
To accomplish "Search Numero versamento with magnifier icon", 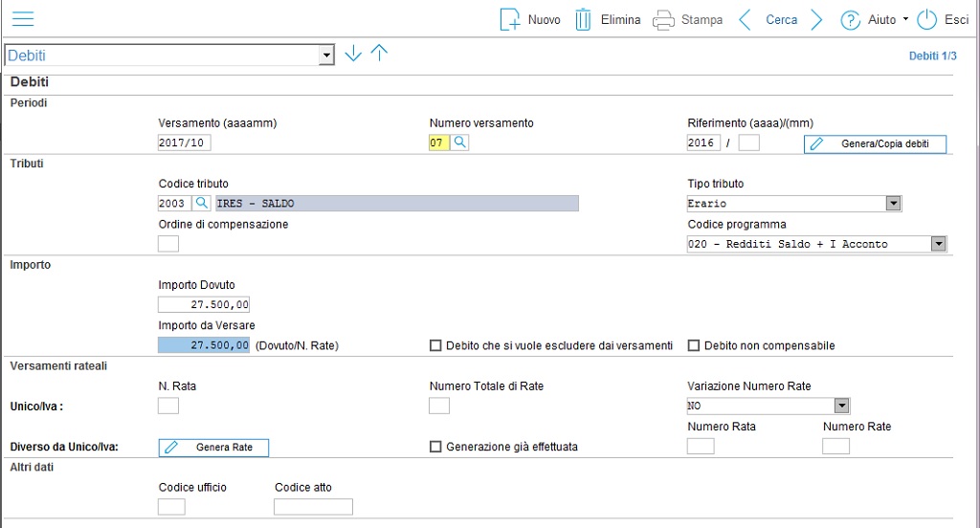I will [x=459, y=143].
